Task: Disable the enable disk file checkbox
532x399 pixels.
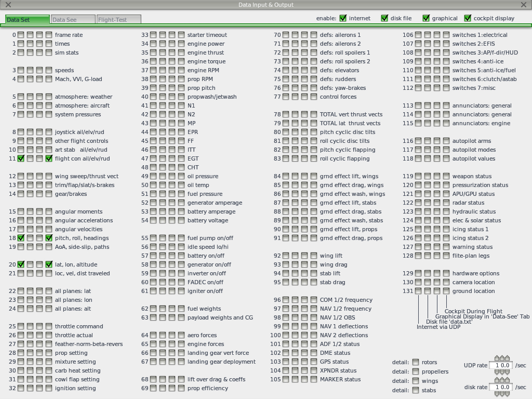Action: pyautogui.click(x=384, y=18)
